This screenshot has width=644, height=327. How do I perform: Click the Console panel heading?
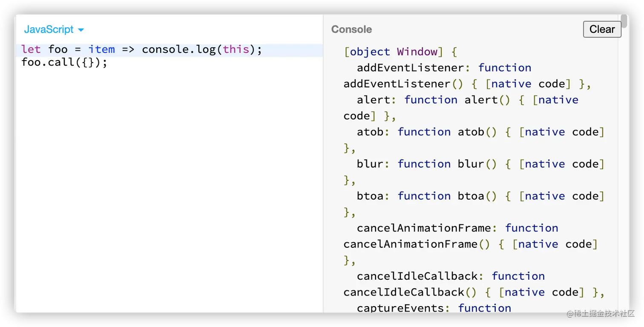351,29
